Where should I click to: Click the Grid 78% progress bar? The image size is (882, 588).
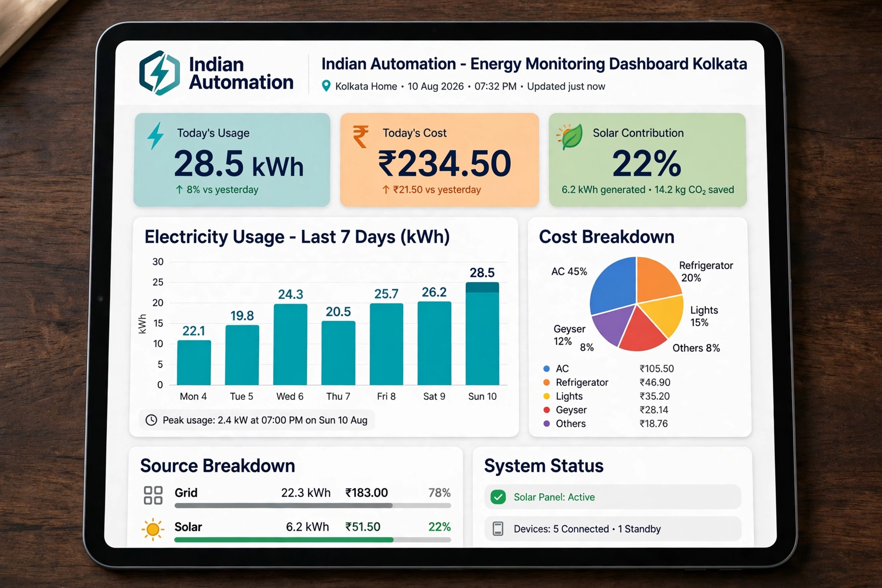312,505
